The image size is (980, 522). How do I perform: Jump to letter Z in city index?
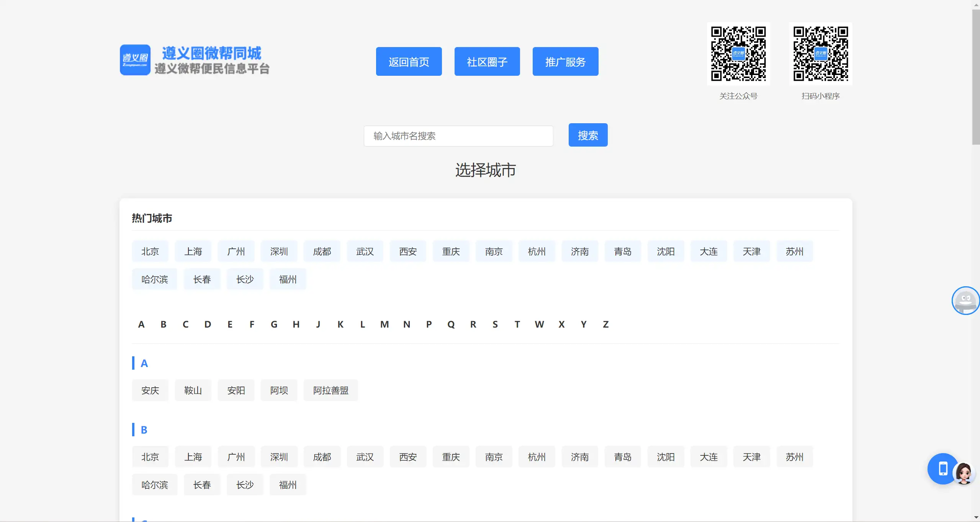click(x=606, y=324)
